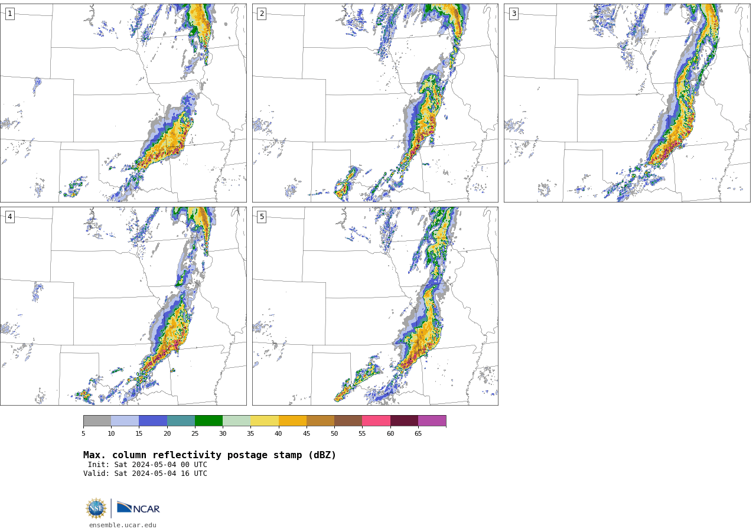Click the orange 40-45 dBZ swatch
Viewport: 756px width, 532px height.
[x=292, y=420]
